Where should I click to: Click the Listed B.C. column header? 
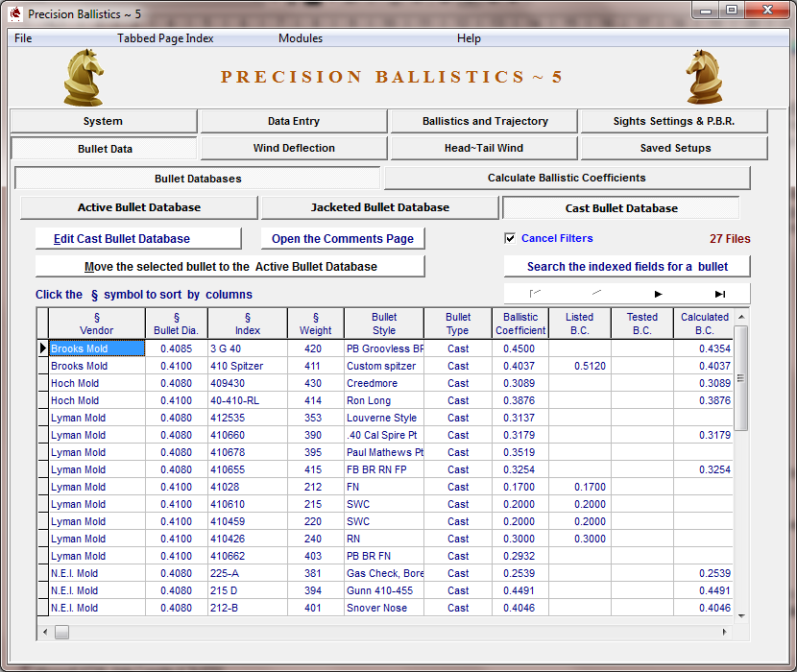[579, 324]
